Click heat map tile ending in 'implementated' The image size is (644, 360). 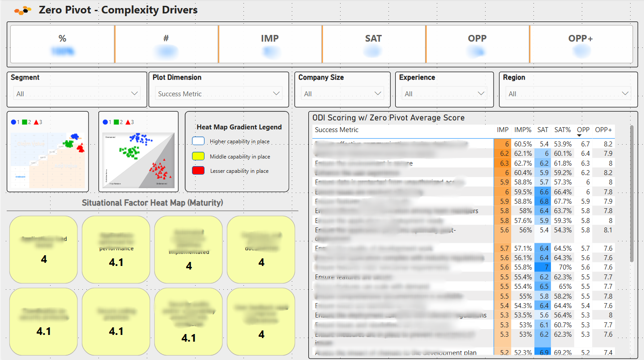(x=188, y=250)
